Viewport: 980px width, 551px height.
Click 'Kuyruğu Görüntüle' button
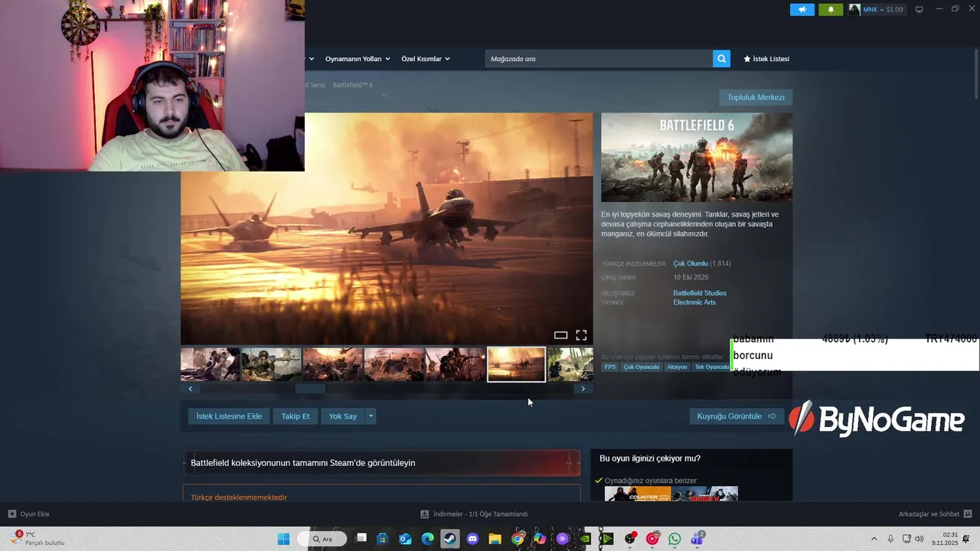pyautogui.click(x=737, y=416)
